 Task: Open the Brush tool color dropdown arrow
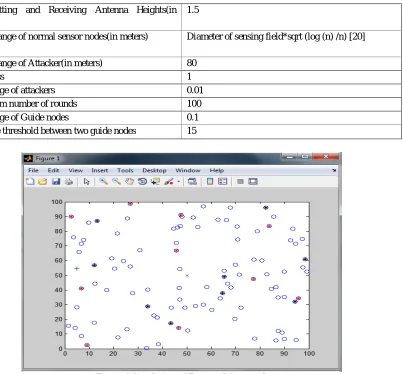point(178,182)
